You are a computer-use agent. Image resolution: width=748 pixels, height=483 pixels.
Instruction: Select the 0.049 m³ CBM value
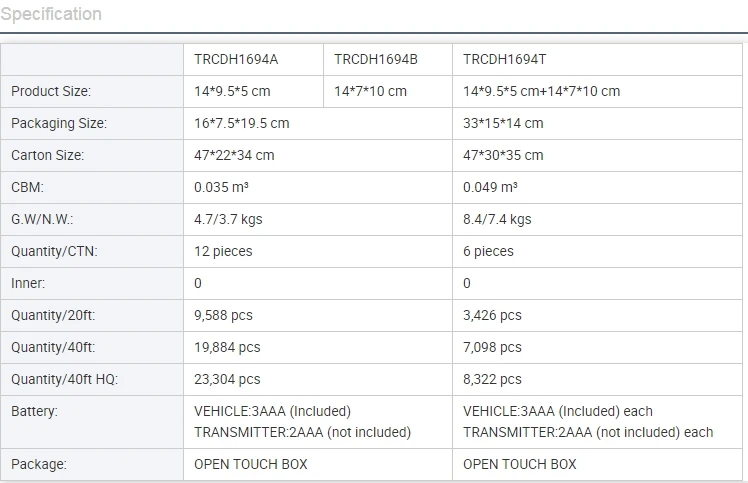490,187
